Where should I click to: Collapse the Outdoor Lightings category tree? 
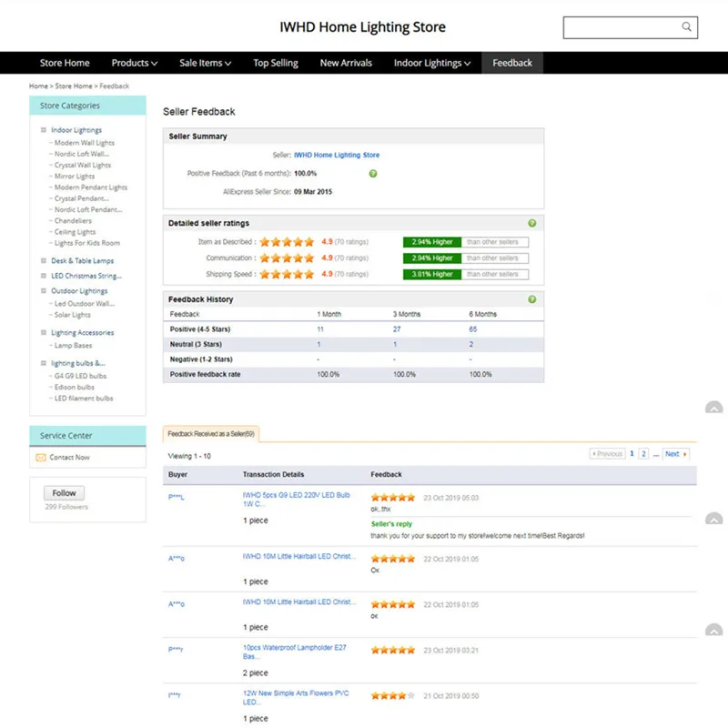(x=44, y=291)
